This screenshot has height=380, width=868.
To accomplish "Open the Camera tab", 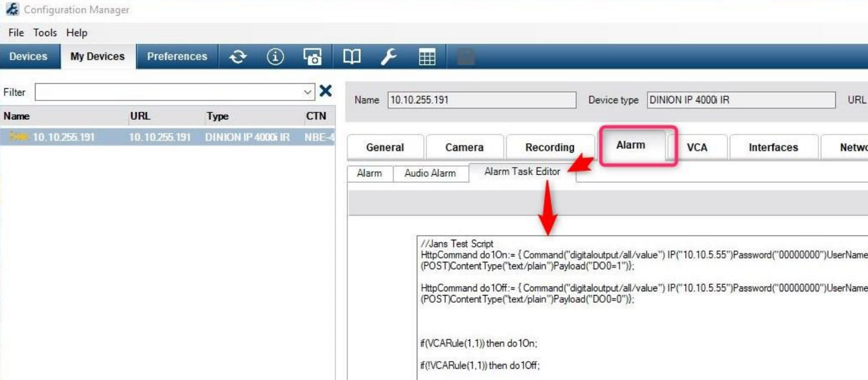I will click(464, 147).
